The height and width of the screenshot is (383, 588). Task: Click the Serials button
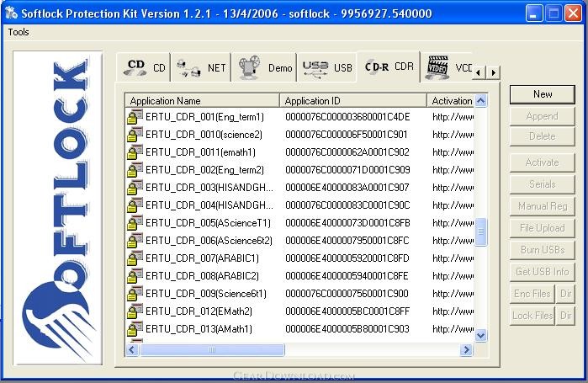pyautogui.click(x=543, y=184)
